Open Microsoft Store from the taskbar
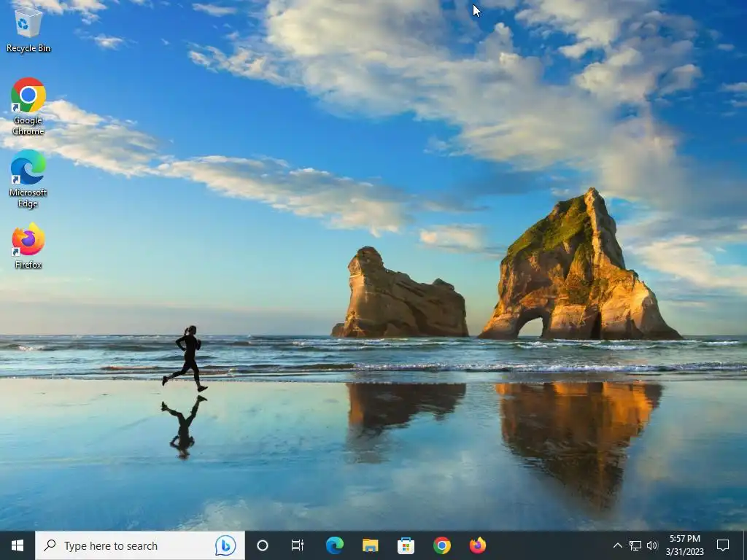 (x=406, y=545)
